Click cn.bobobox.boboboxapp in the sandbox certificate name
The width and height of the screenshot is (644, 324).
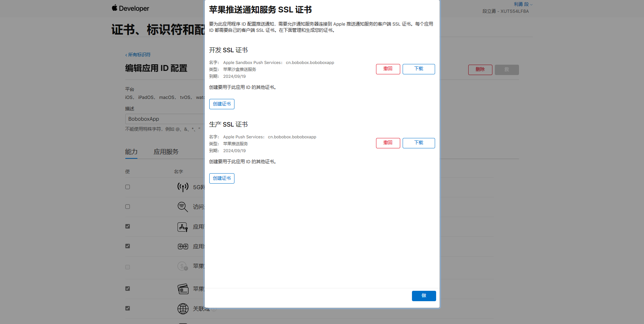(x=310, y=63)
